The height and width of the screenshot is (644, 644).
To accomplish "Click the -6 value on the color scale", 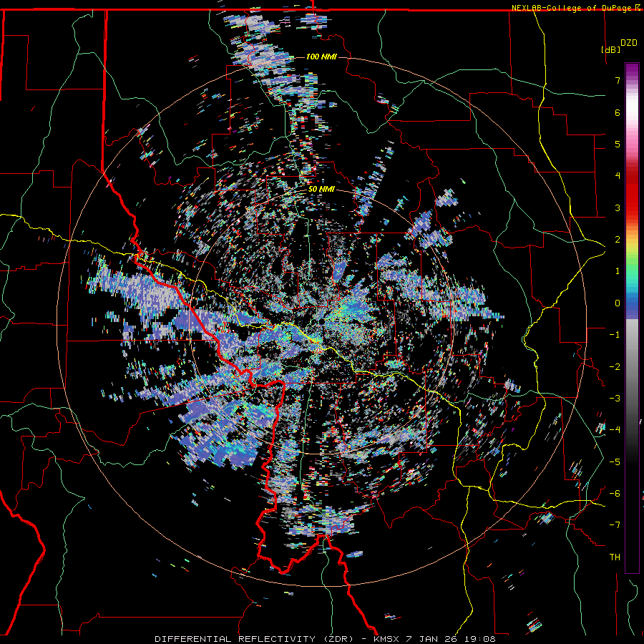I will (x=615, y=494).
